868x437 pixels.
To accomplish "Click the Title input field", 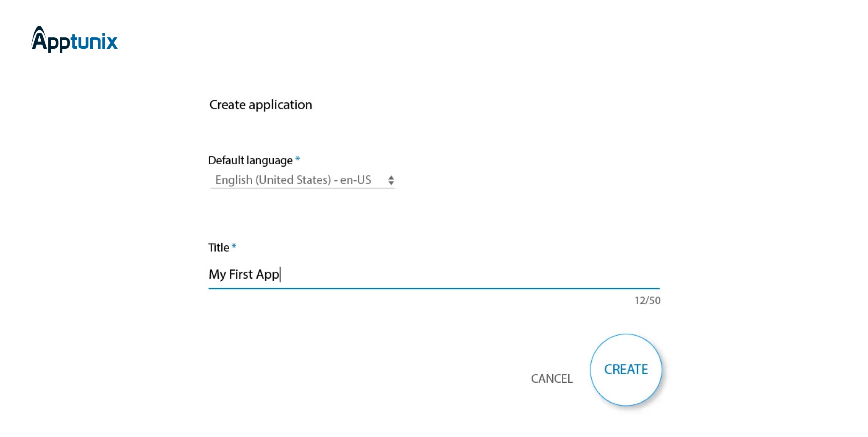I will tap(381, 275).
